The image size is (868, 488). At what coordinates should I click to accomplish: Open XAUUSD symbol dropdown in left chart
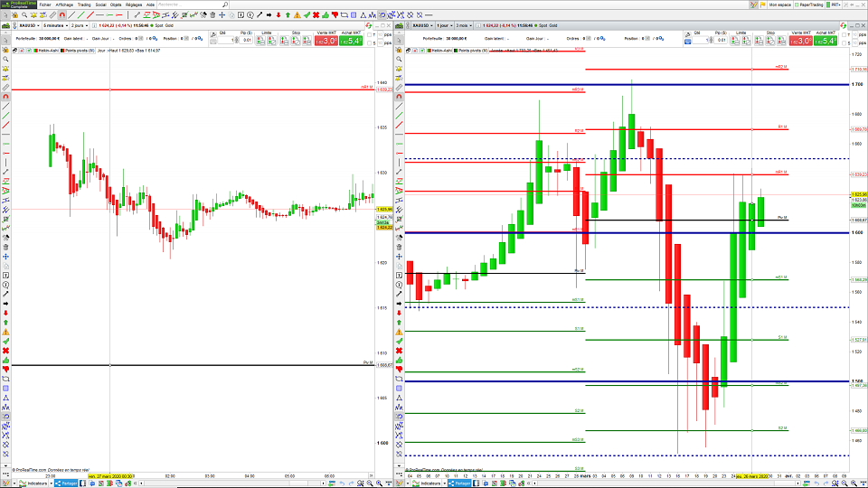pos(28,25)
